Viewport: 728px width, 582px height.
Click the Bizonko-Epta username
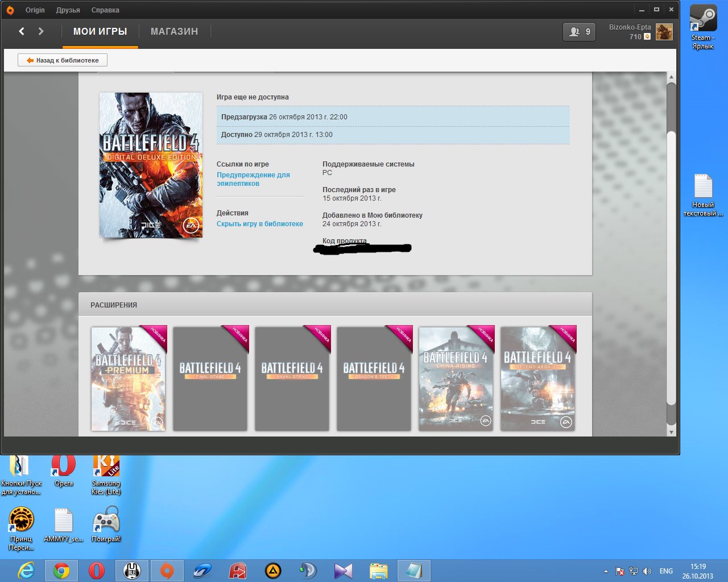tap(630, 27)
